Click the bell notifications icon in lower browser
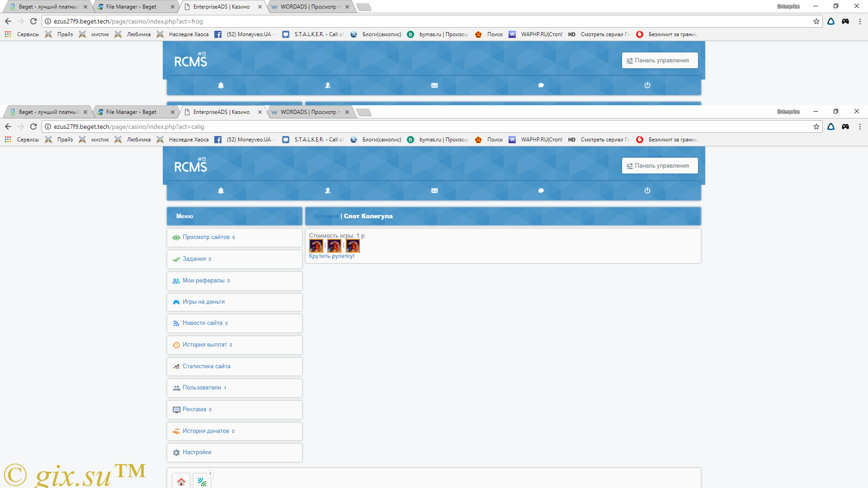 (221, 191)
